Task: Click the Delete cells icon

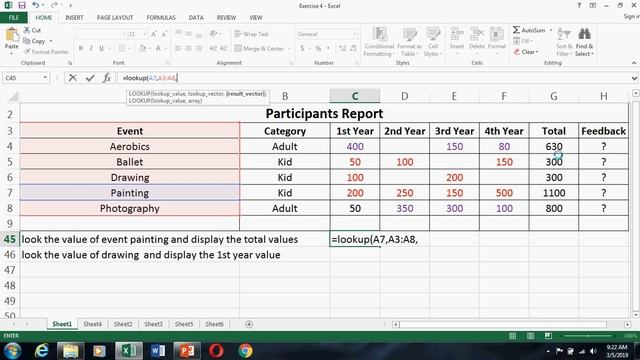Action: tap(476, 34)
